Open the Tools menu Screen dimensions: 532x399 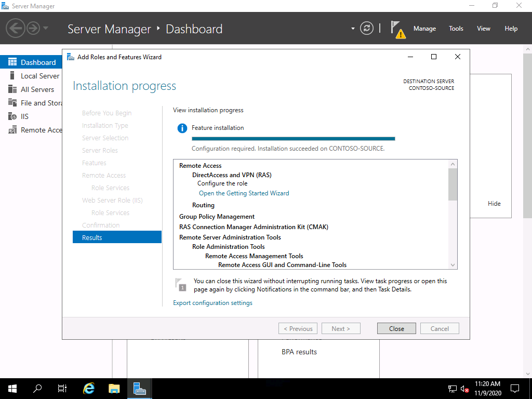456,29
